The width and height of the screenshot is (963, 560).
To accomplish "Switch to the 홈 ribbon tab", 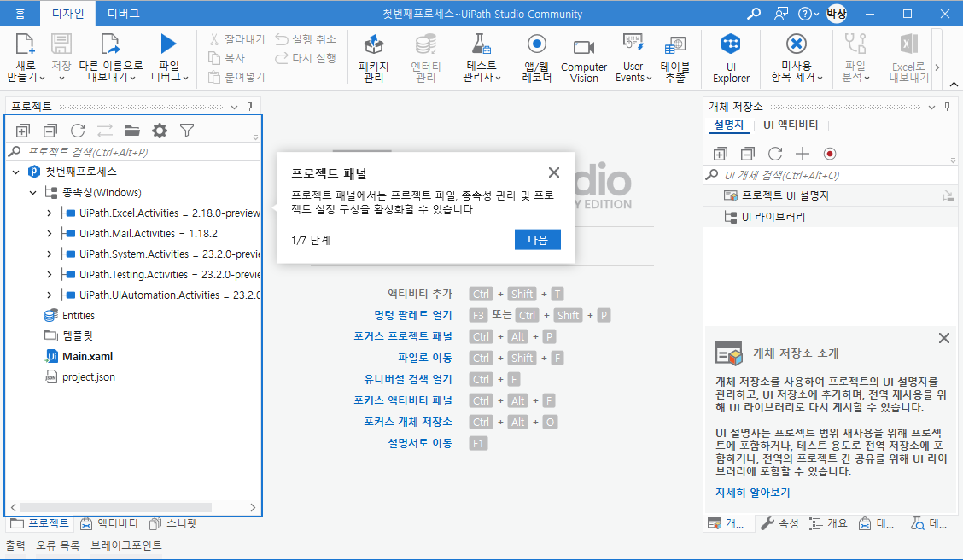I will (x=20, y=14).
